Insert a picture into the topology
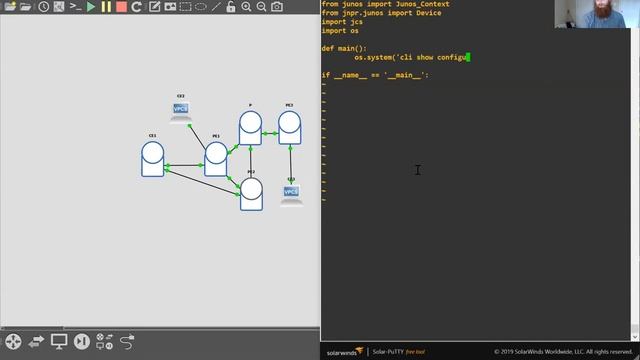The width and height of the screenshot is (640, 360). click(x=170, y=7)
